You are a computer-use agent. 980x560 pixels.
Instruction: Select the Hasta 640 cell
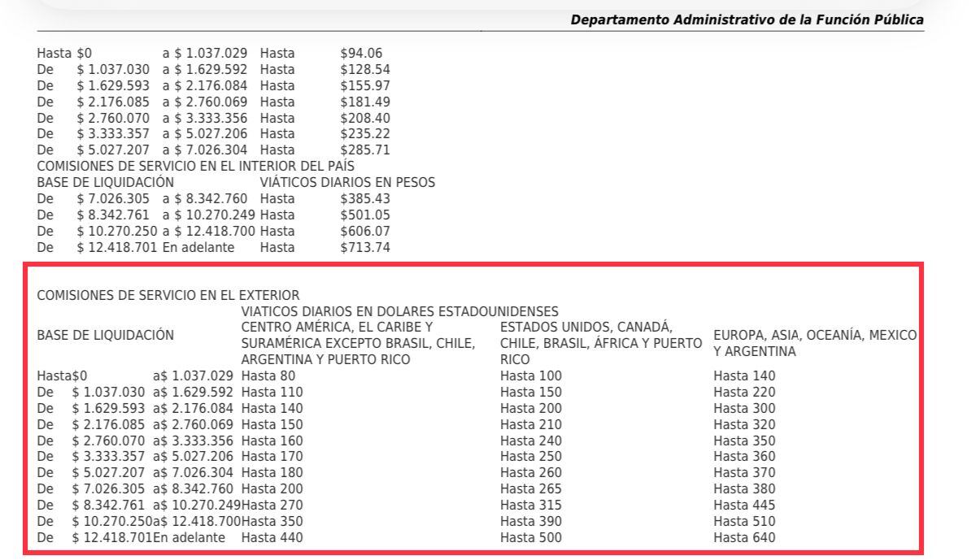(x=744, y=537)
